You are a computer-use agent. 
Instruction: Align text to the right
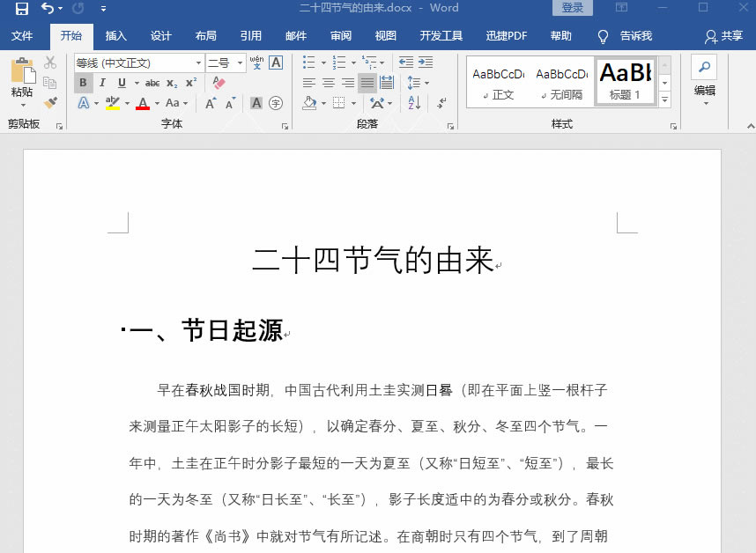(348, 83)
